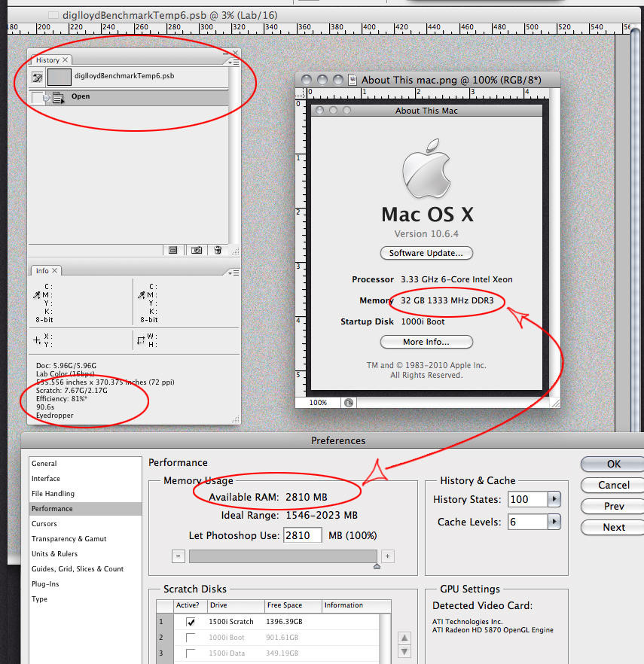Click the memory usage slider track
This screenshot has width=644, height=664.
pos(283,556)
